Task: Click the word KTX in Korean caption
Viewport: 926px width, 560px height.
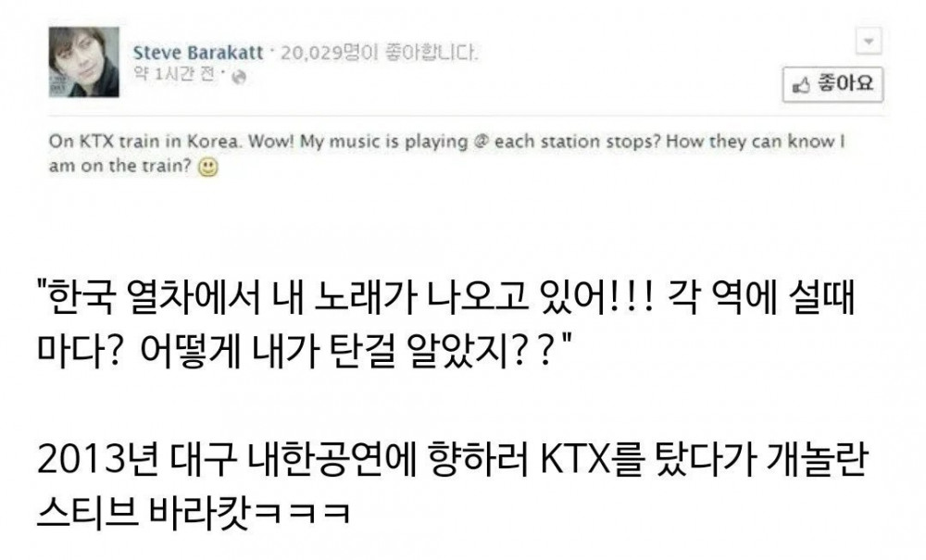Action: (x=575, y=459)
